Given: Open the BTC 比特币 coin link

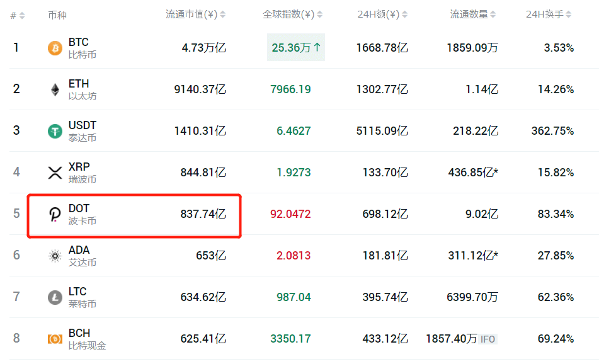Looking at the screenshot, I should [x=82, y=48].
